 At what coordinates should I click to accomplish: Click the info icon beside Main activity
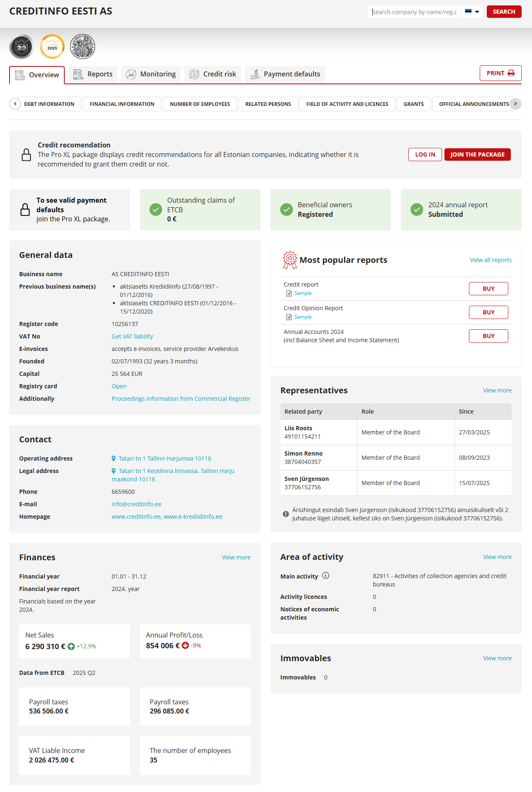click(326, 576)
